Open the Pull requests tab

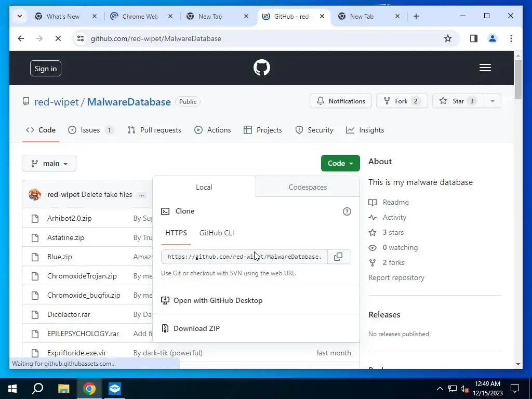coord(154,130)
